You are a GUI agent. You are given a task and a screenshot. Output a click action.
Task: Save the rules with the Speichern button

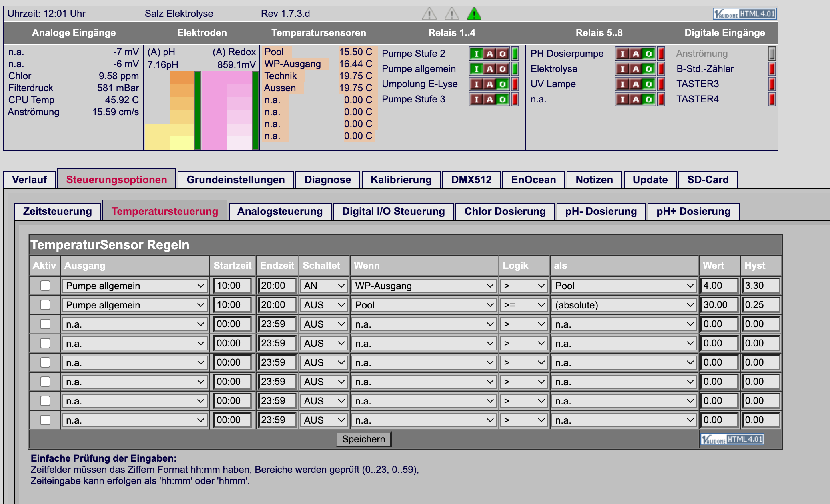click(x=363, y=439)
